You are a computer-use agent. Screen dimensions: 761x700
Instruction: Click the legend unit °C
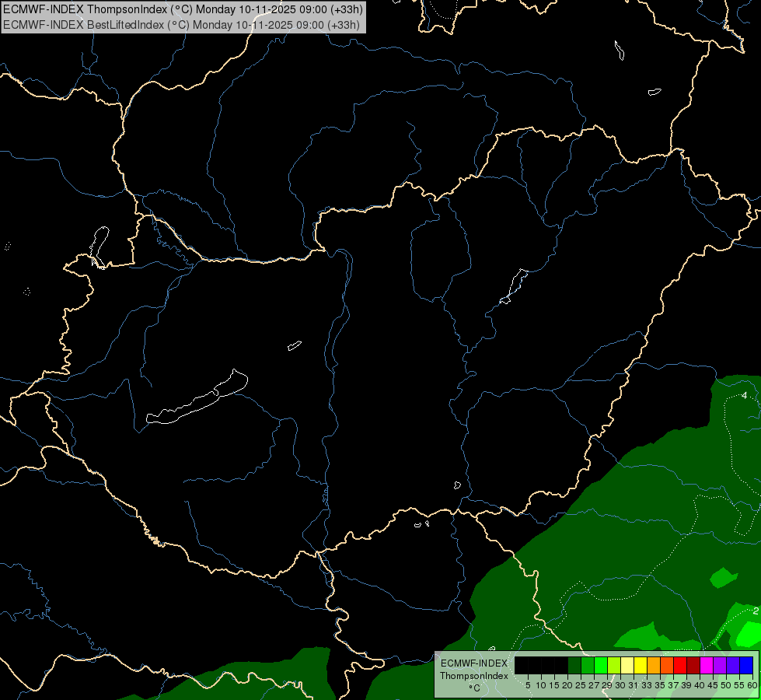[475, 688]
